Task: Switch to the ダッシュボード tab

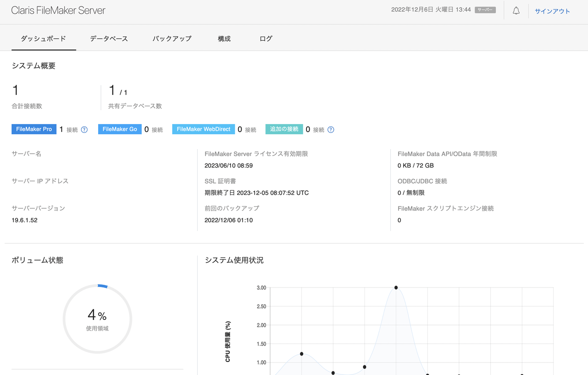Action: point(44,38)
